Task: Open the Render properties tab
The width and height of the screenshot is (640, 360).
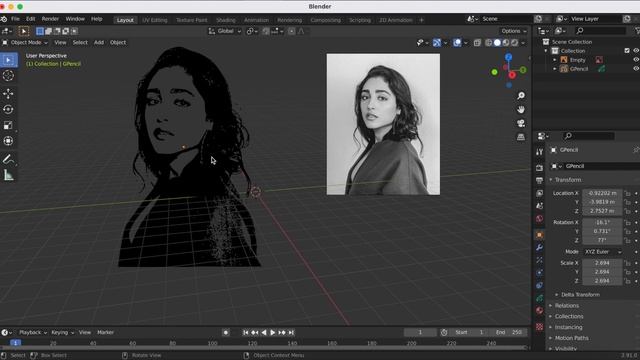Action: pyautogui.click(x=540, y=167)
